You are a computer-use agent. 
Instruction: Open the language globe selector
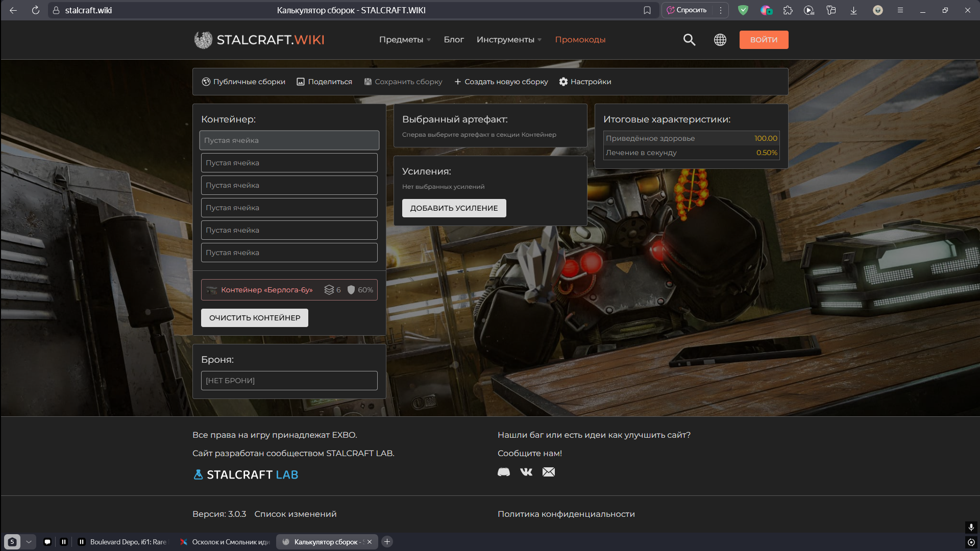click(x=720, y=40)
